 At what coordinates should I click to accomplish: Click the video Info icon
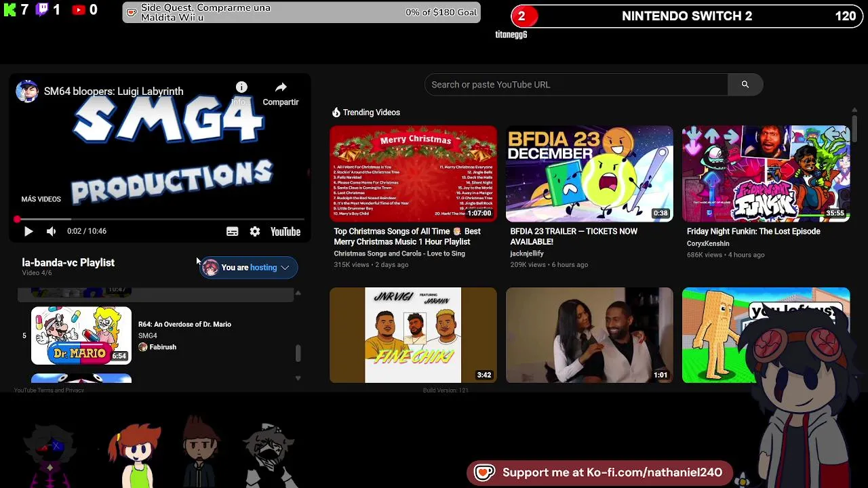click(241, 87)
